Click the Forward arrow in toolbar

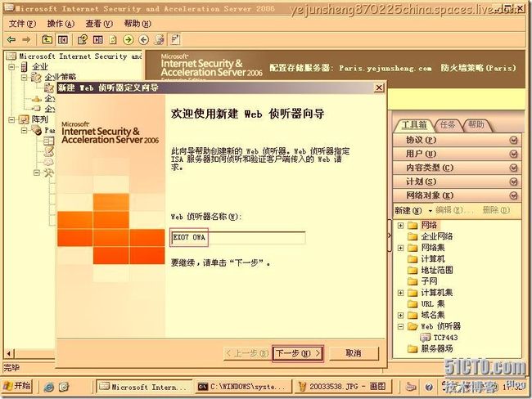click(26, 40)
